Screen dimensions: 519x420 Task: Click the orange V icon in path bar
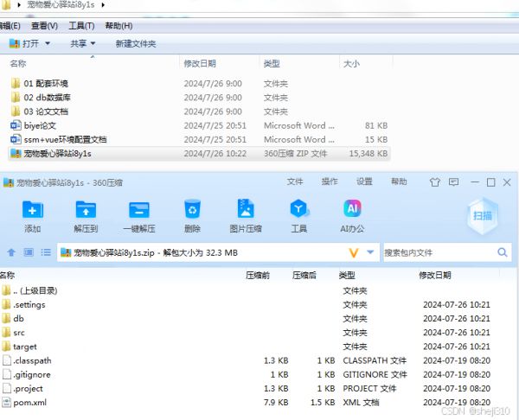[x=354, y=253]
